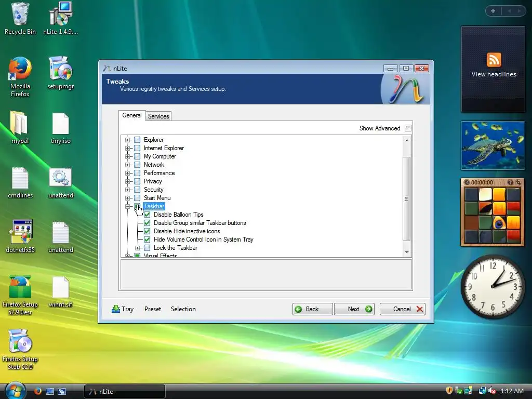
Task: Click the tweaks list scrollbar thumb
Action: (406, 199)
